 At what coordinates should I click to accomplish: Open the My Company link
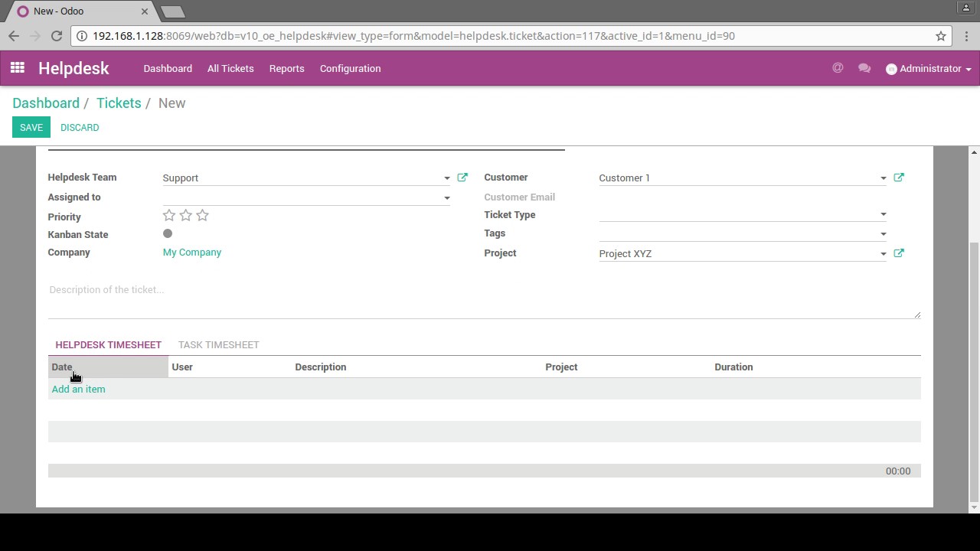pyautogui.click(x=192, y=252)
